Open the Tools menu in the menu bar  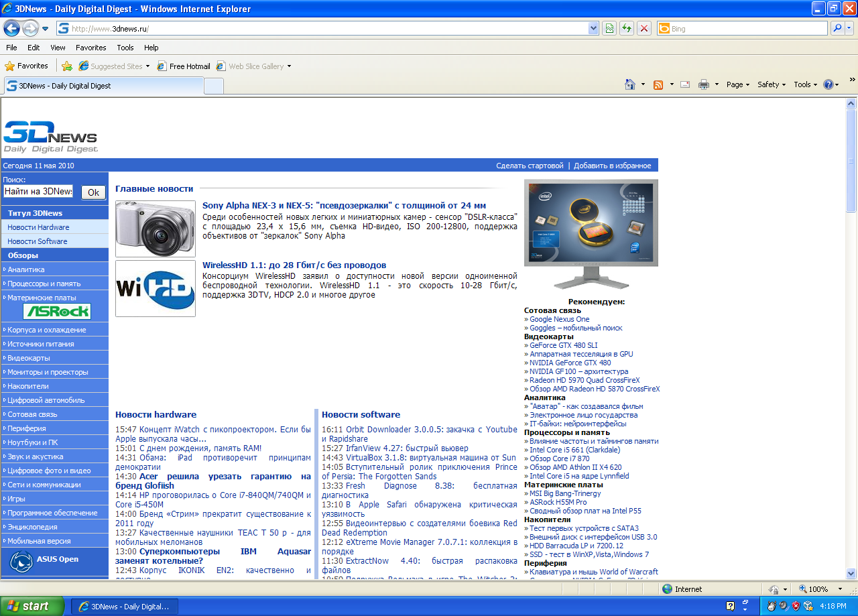coord(125,48)
